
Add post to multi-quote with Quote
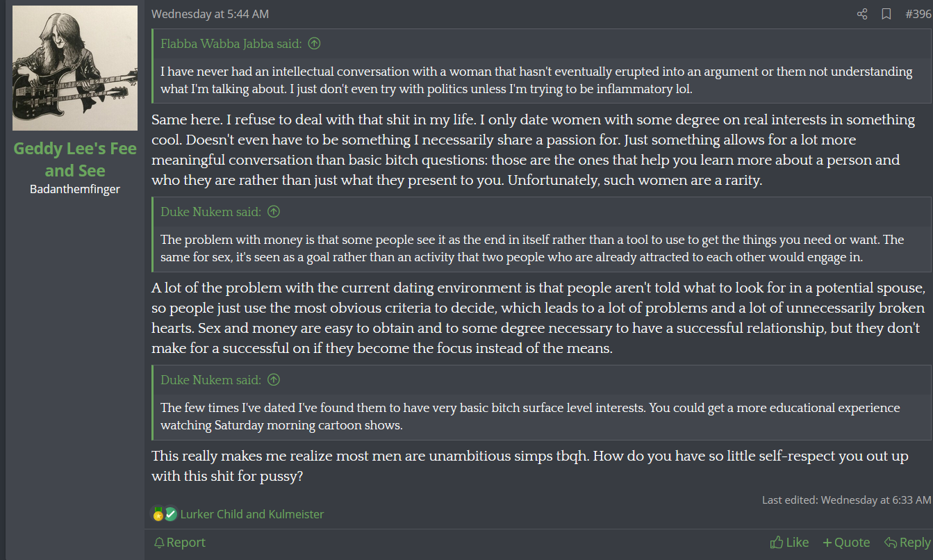click(x=846, y=543)
